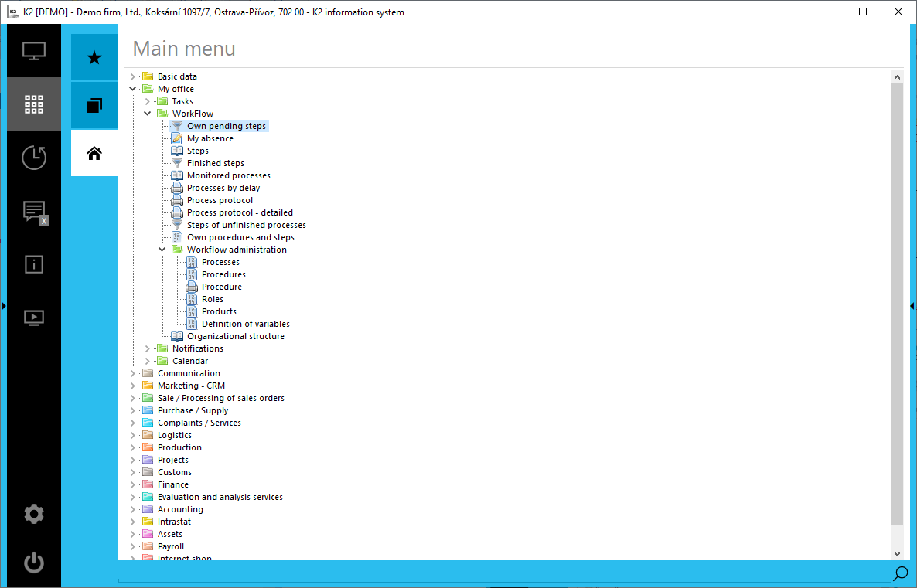The height and width of the screenshot is (588, 917).
Task: Switch to the favorites star tab
Action: (x=94, y=57)
